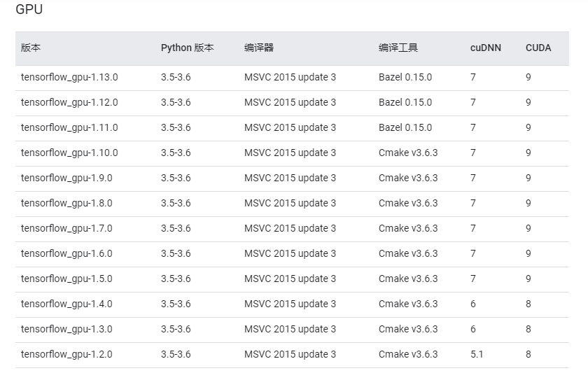Click cuDNN value 7 in 1.8.0 row

click(x=473, y=203)
